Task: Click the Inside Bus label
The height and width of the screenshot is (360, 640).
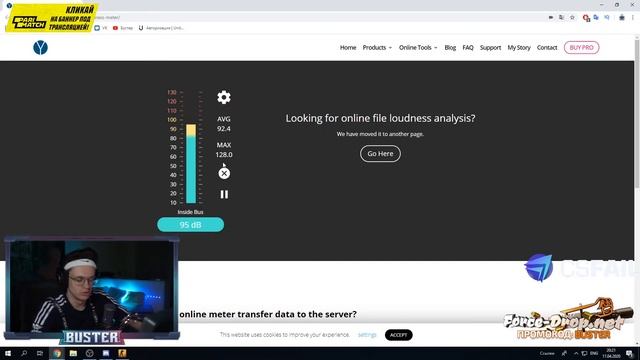Action: tap(190, 212)
